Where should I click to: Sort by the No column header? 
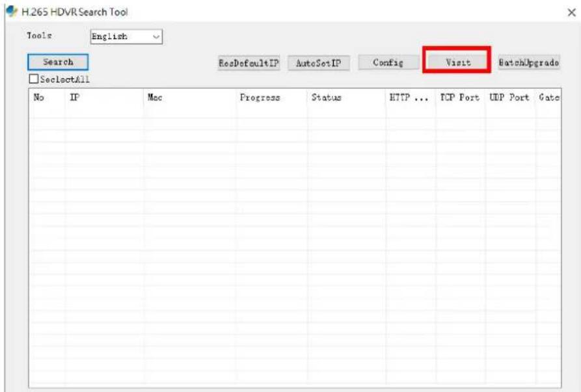47,98
